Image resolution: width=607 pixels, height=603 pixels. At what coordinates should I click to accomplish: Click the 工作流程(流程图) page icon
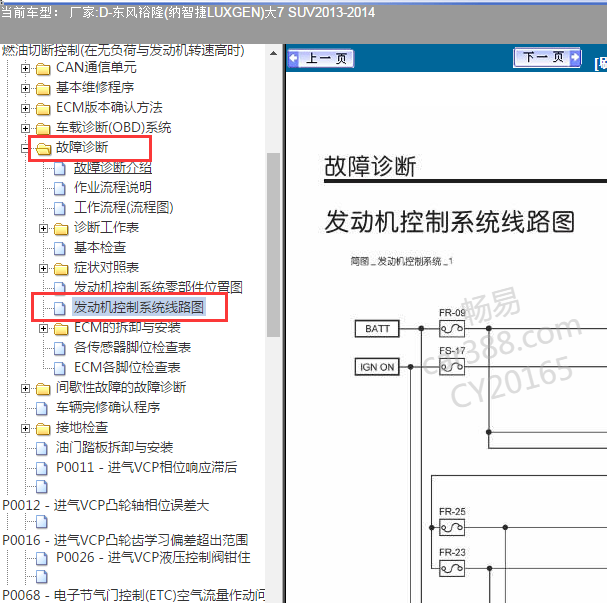[59, 208]
